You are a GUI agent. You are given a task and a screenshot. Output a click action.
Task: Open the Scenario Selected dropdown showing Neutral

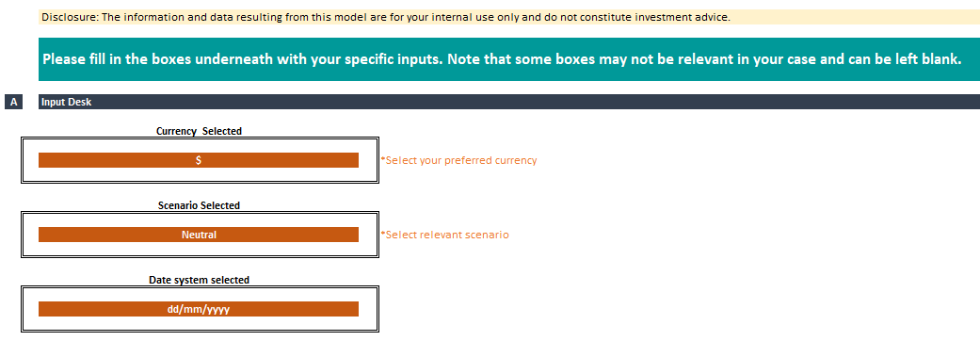coord(198,235)
